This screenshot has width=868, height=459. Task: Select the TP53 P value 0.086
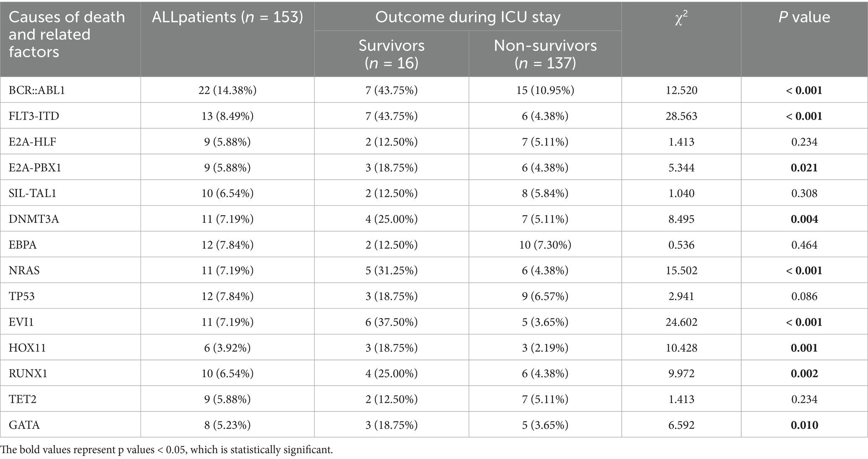click(x=804, y=296)
